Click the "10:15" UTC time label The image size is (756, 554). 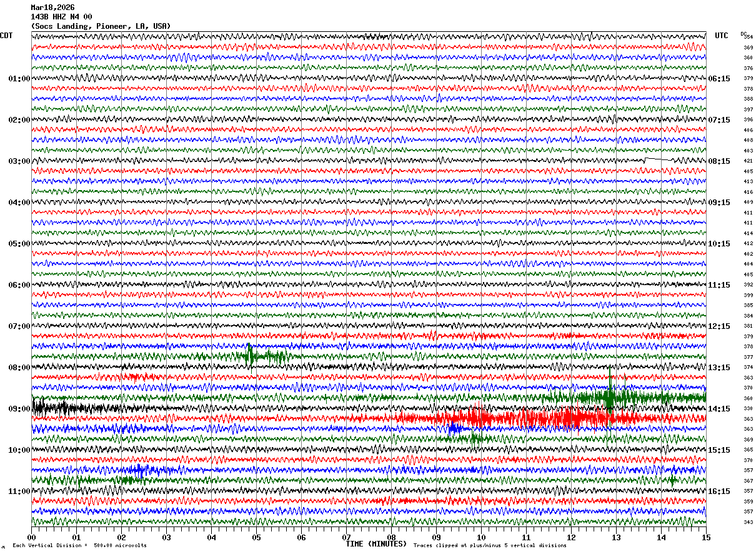(x=719, y=244)
